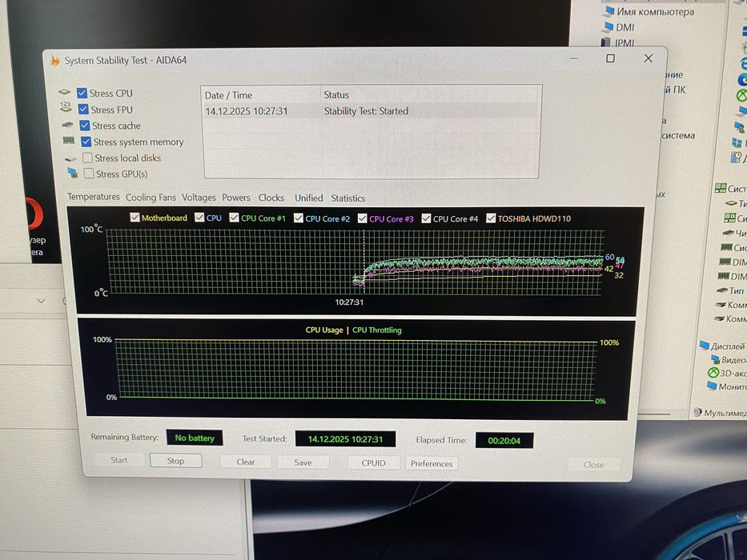Click the Дисплей monitor icon in background tree
The height and width of the screenshot is (560, 747).
[x=705, y=346]
